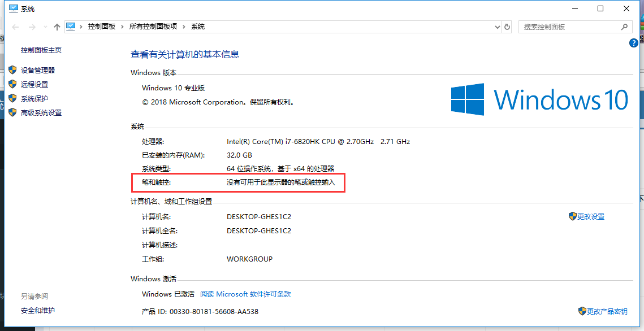The width and height of the screenshot is (644, 331).
Task: Click 更改设置 link
Action: tap(591, 216)
